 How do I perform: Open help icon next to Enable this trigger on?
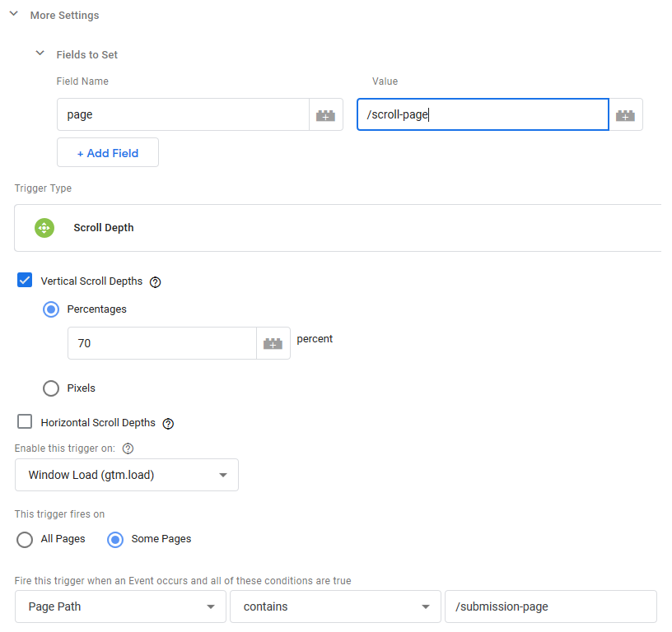tap(128, 448)
